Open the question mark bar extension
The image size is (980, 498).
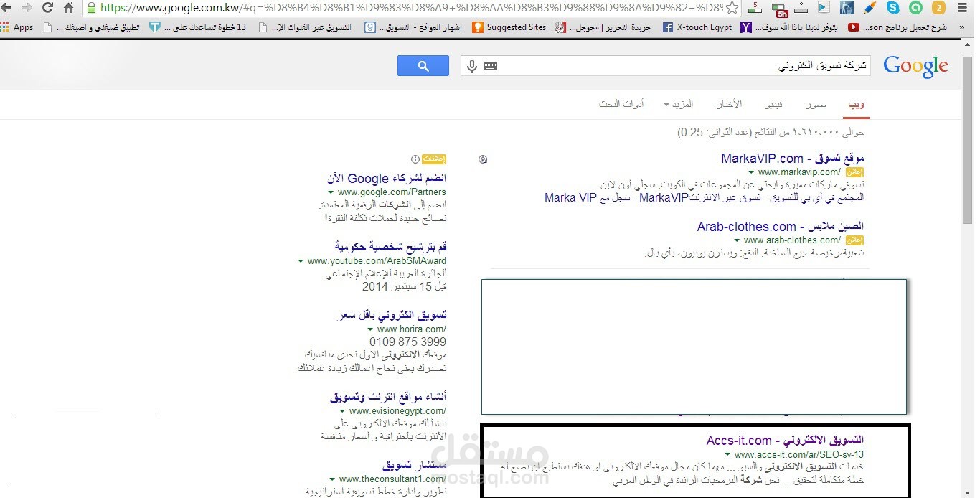(x=801, y=8)
